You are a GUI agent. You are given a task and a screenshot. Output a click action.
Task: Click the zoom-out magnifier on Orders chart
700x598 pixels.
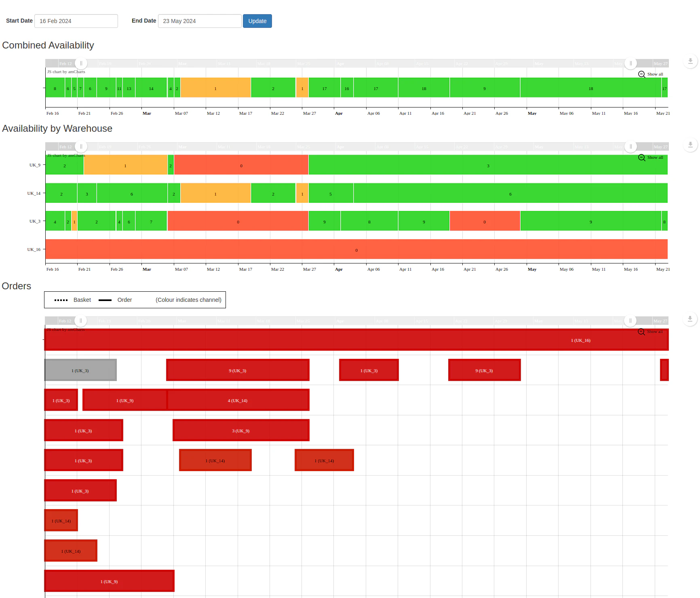[x=641, y=332]
